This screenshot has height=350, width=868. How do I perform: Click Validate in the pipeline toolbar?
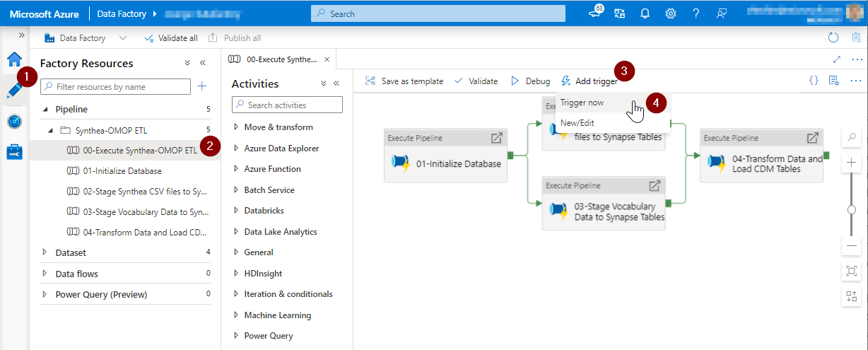tap(476, 81)
